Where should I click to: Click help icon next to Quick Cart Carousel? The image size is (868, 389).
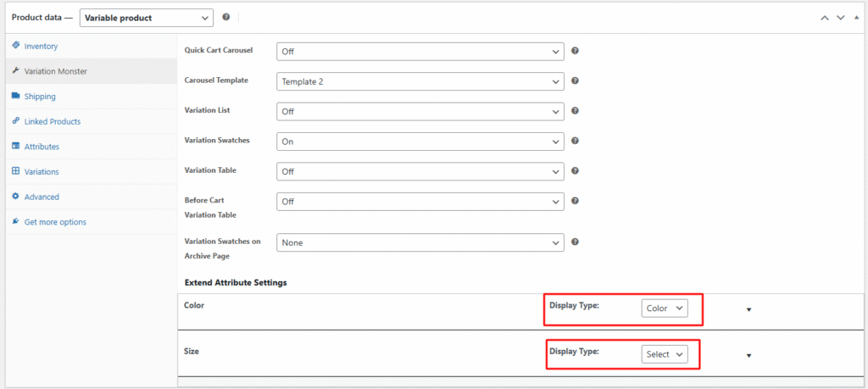575,51
